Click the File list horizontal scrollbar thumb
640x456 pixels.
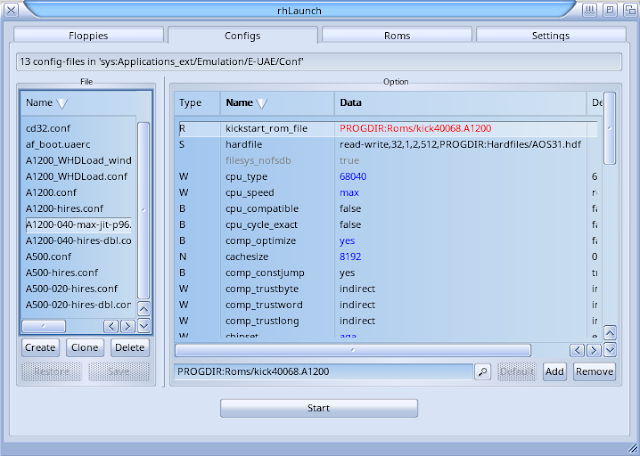(43, 326)
